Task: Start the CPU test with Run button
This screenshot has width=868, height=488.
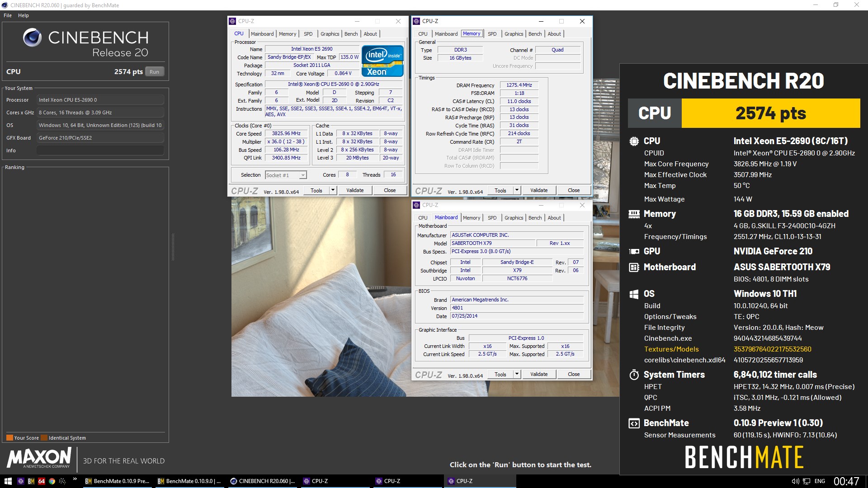Action: click(155, 72)
